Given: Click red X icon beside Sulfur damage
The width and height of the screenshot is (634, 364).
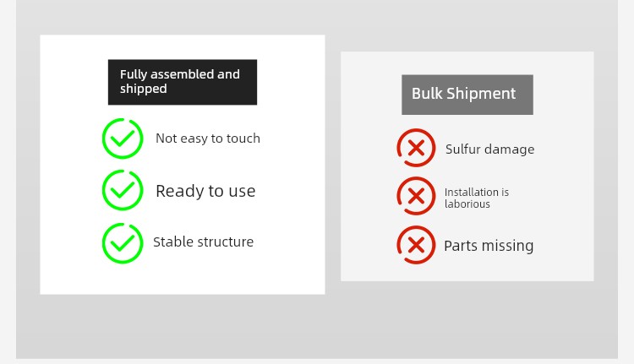Looking at the screenshot, I should point(416,148).
